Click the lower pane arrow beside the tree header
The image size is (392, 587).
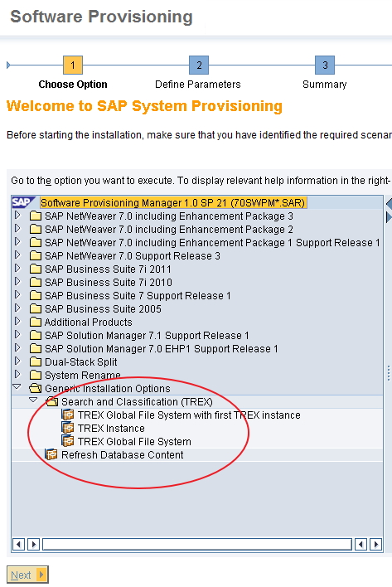(x=389, y=217)
